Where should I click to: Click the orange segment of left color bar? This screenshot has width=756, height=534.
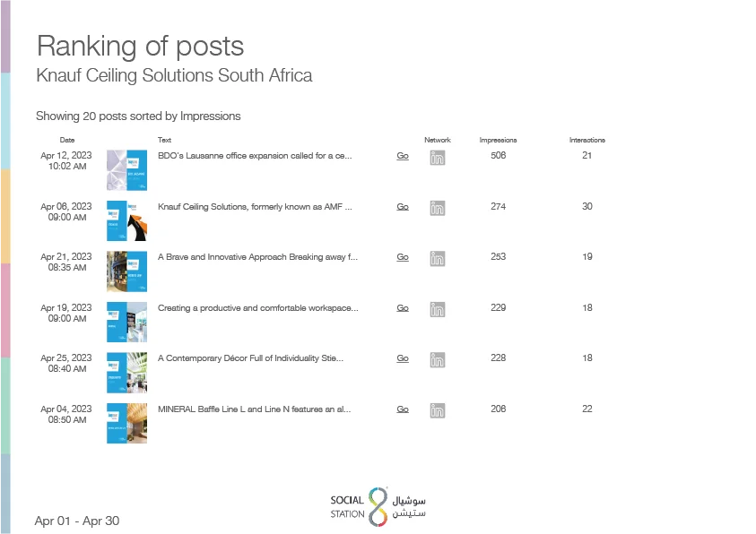click(x=5, y=216)
